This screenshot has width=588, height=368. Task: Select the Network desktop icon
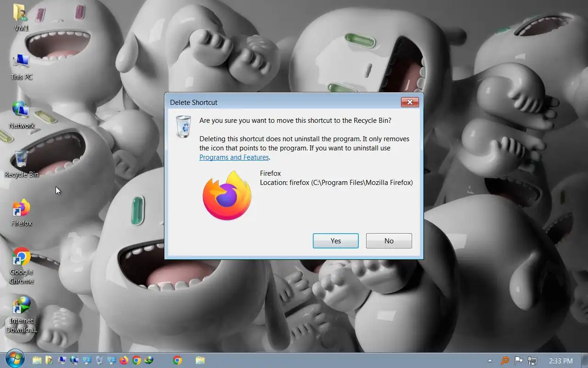(x=21, y=115)
